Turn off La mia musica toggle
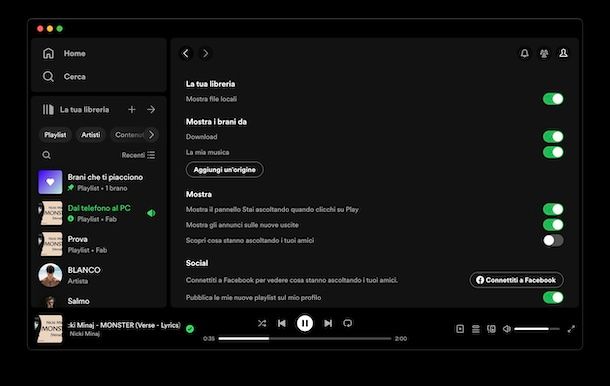610x386 pixels. (553, 152)
